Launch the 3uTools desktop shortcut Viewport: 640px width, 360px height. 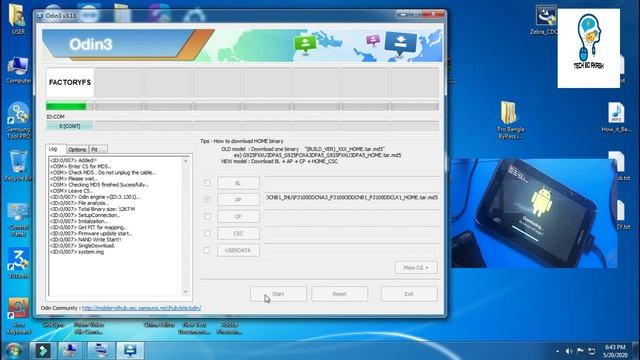click(x=18, y=263)
